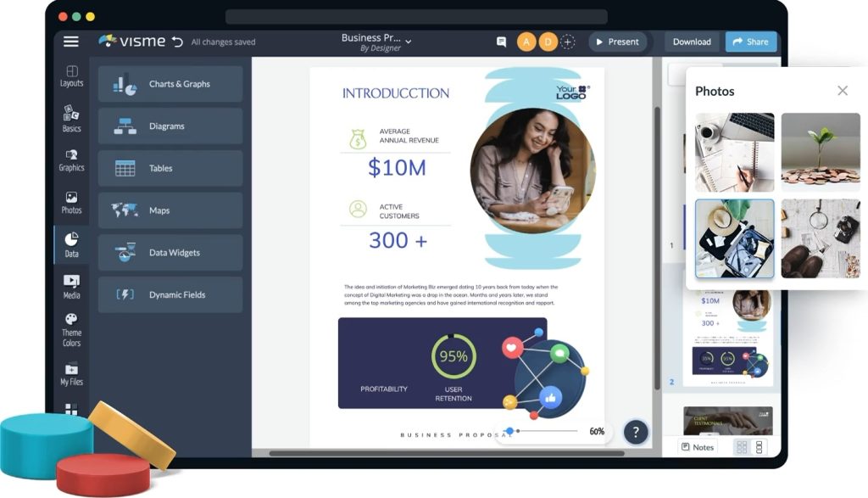
Task: Click the Share button
Action: pos(750,42)
